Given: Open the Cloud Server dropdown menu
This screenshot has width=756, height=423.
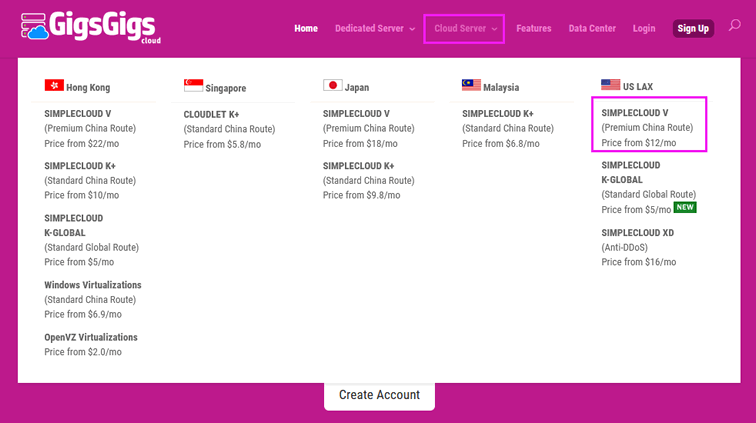Looking at the screenshot, I should click(x=464, y=29).
